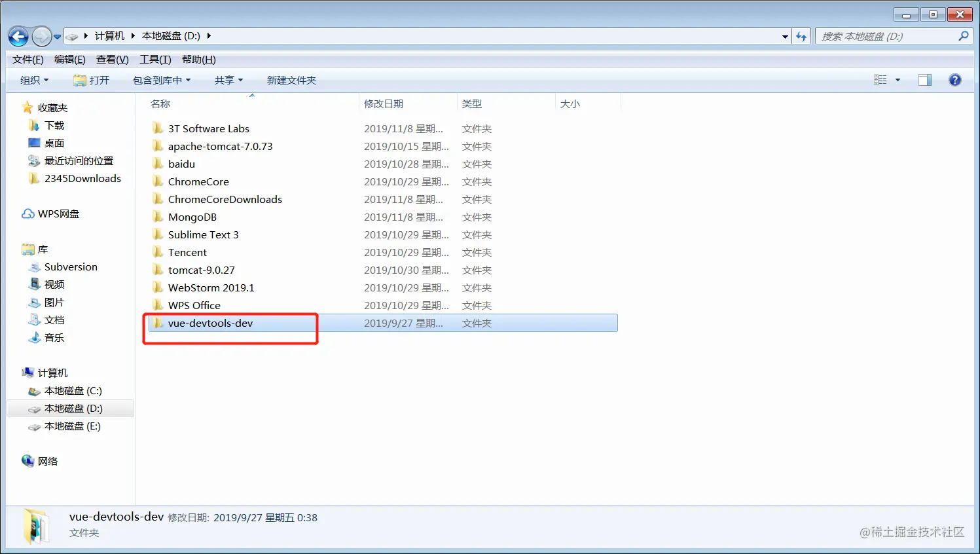This screenshot has height=554, width=980.
Task: Select the baidu folder icon
Action: coord(158,163)
